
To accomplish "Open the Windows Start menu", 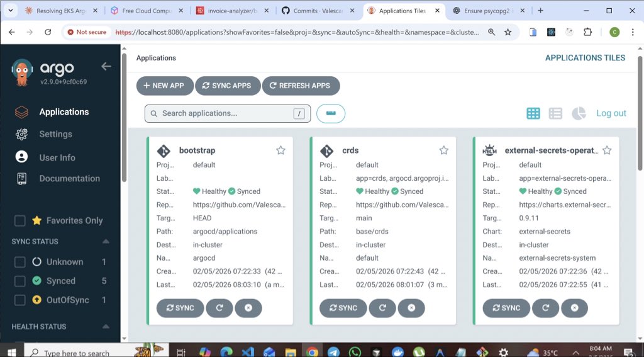I will point(11,352).
